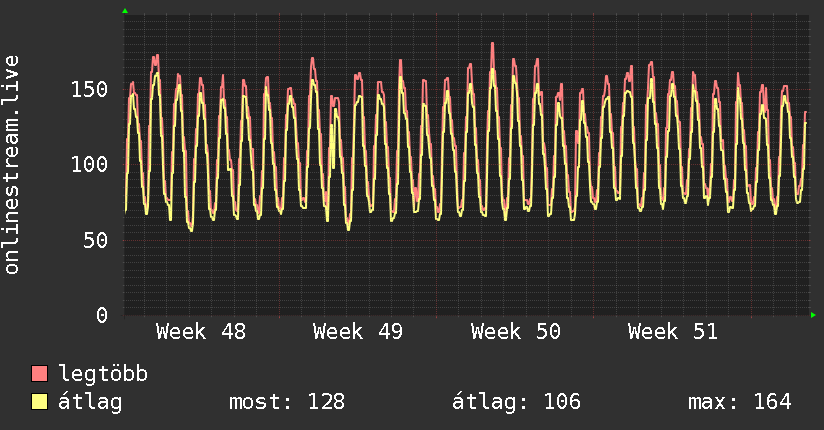The width and height of the screenshot is (824, 430).
Task: Click the 50 y-axis tick label
Action: tap(96, 240)
